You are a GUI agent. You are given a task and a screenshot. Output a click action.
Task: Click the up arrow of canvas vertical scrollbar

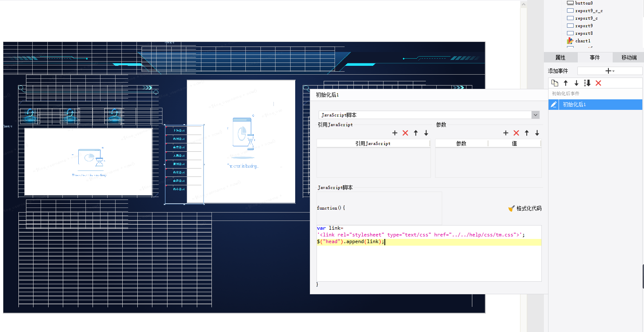pyautogui.click(x=523, y=4)
